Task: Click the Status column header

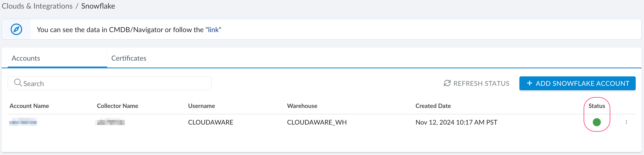Action: pyautogui.click(x=597, y=106)
